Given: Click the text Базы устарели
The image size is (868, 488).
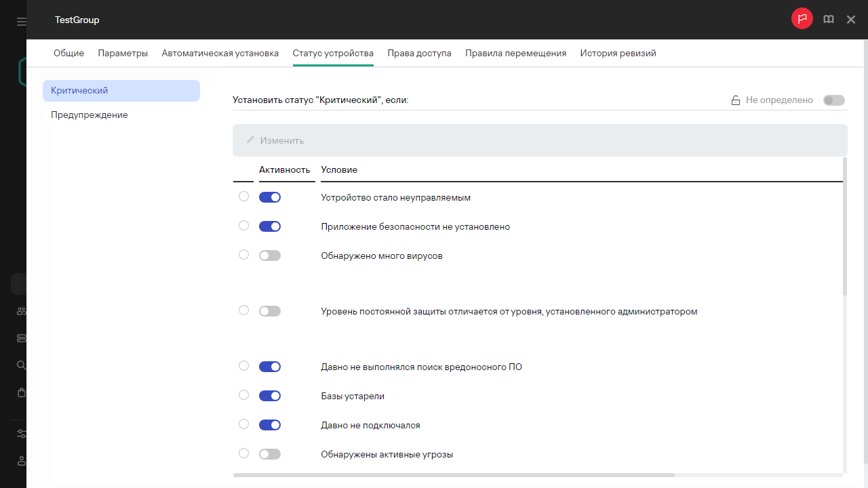Looking at the screenshot, I should [x=353, y=396].
